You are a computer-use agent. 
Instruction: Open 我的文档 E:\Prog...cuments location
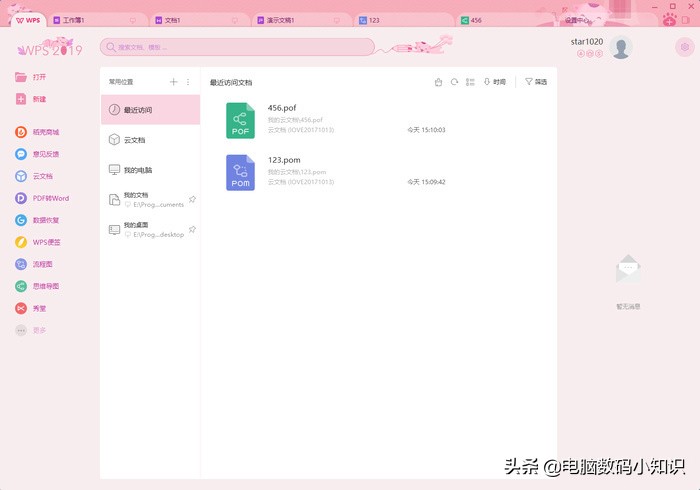coord(150,200)
